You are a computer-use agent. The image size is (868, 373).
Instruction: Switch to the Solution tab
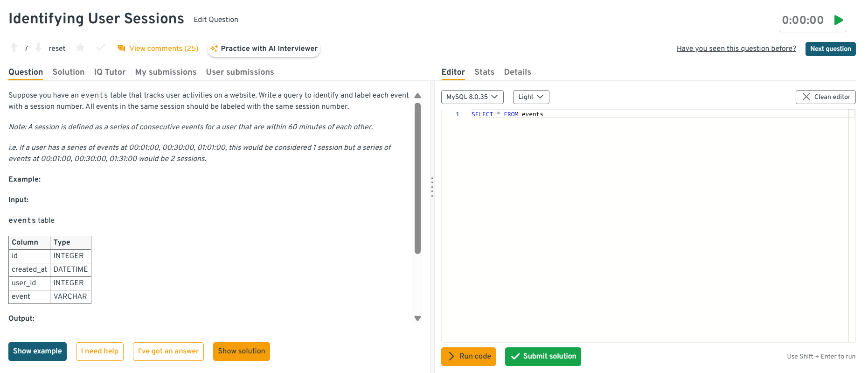tap(69, 72)
